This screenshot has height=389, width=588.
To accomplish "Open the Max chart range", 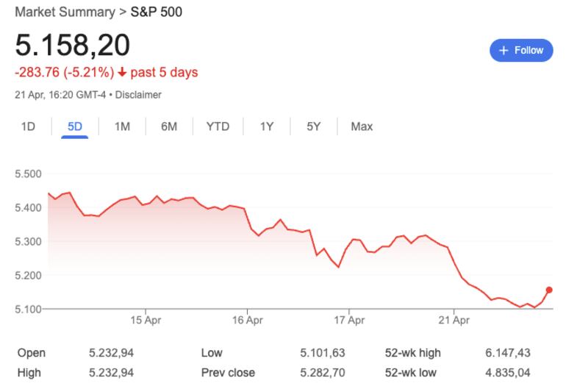I will click(362, 126).
